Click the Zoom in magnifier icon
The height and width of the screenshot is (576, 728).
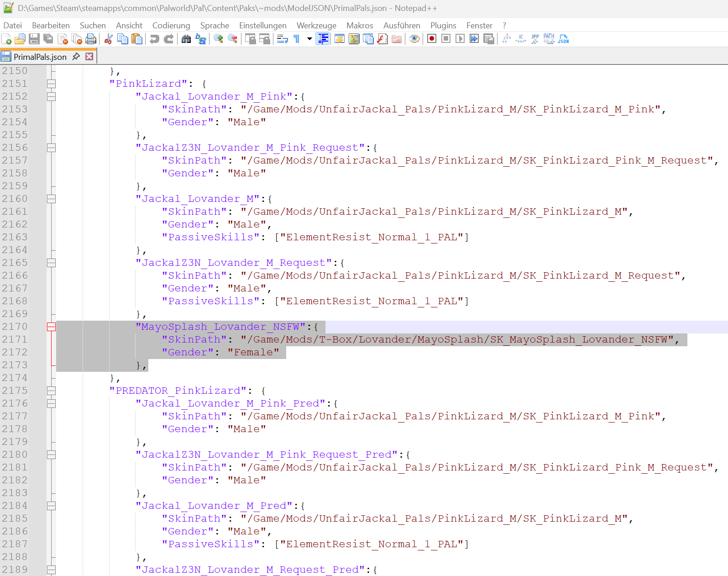click(x=219, y=39)
